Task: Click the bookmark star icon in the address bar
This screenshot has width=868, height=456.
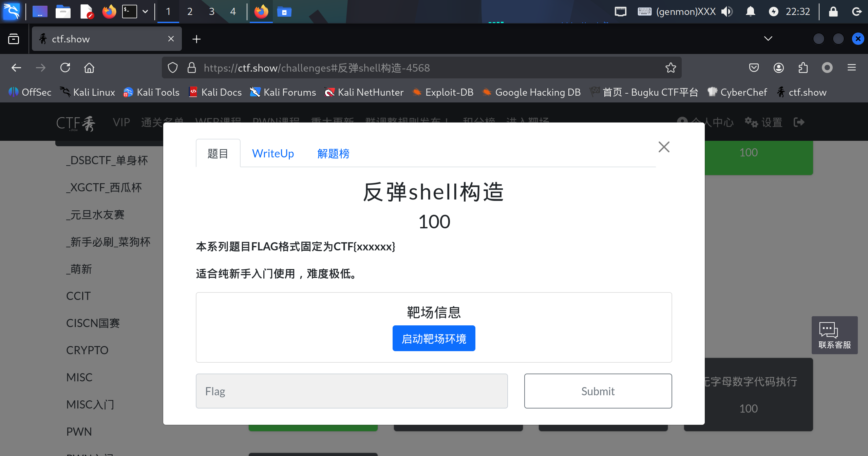Action: pyautogui.click(x=671, y=68)
